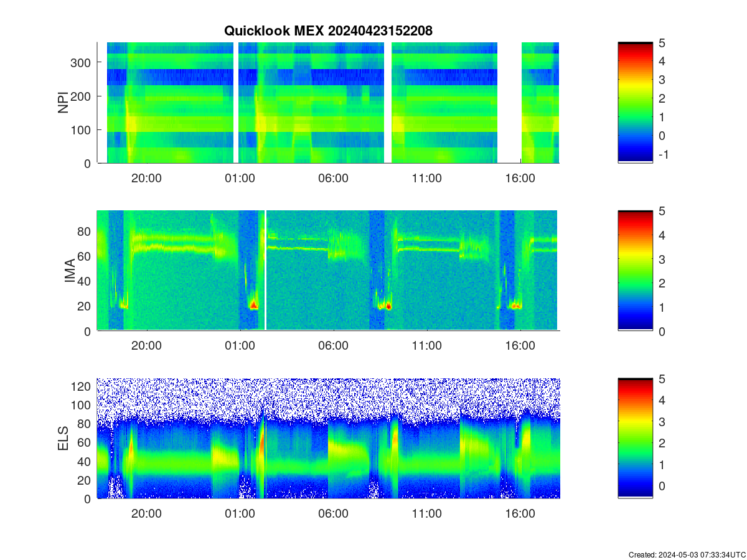Click the 120 tick on ELS y-axis
The height and width of the screenshot is (560, 747).
[x=81, y=386]
